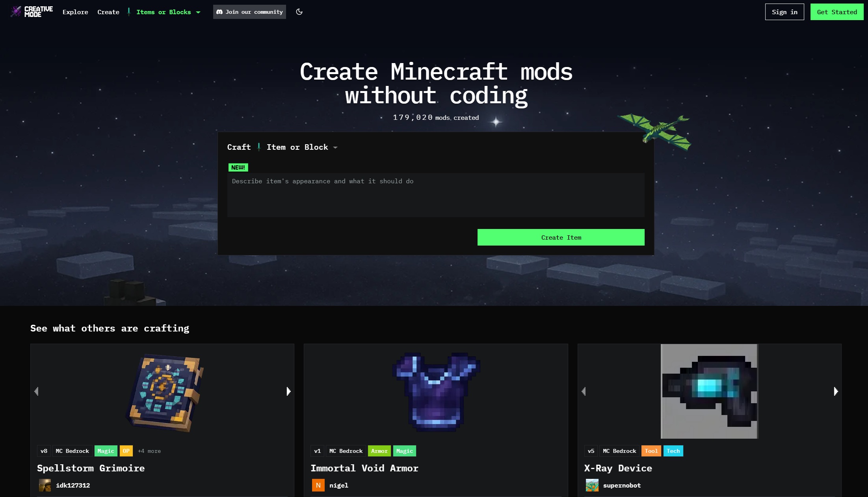This screenshot has width=868, height=497.
Task: Click previous arrow on X-Ray Device card
Action: tap(584, 391)
